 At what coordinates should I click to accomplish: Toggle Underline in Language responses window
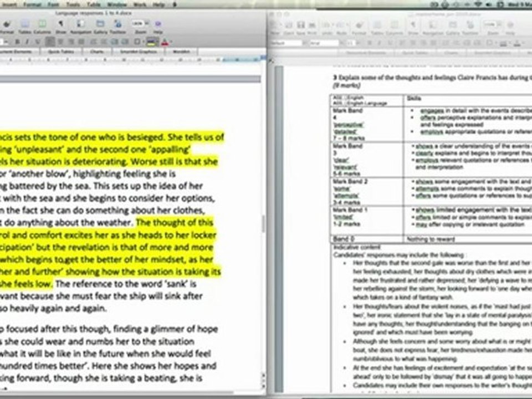(x=38, y=42)
